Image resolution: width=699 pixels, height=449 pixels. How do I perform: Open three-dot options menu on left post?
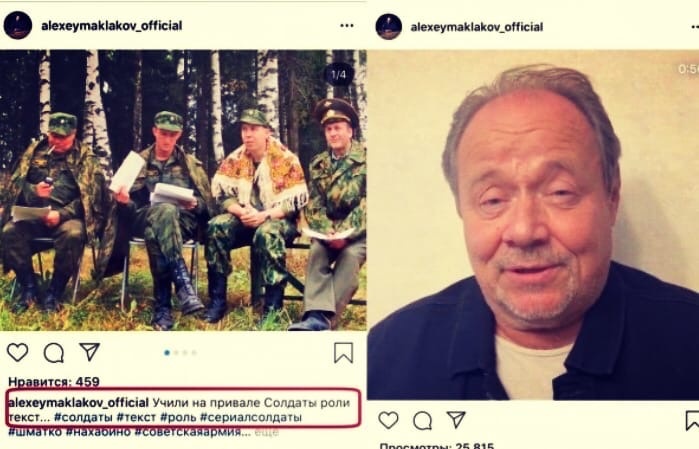pos(347,25)
